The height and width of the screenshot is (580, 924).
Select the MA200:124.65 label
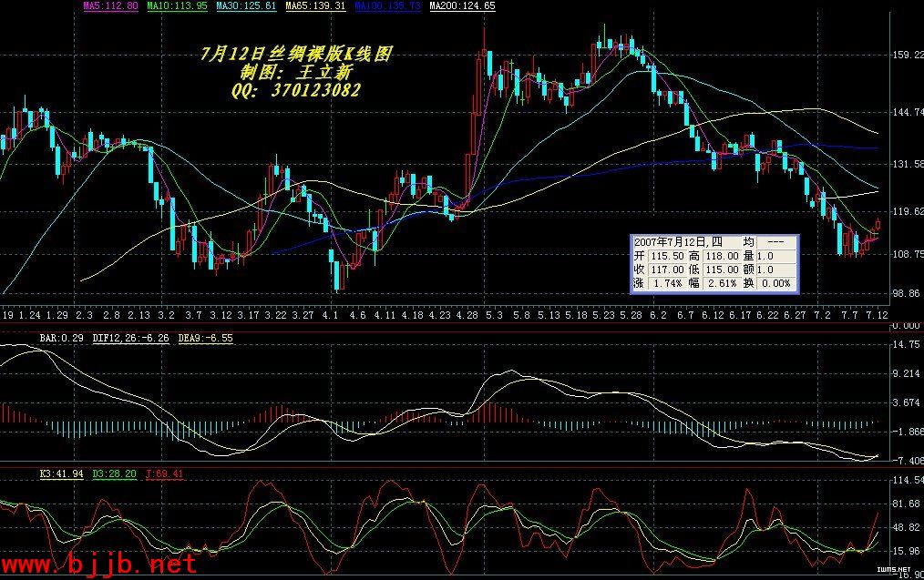tap(463, 5)
